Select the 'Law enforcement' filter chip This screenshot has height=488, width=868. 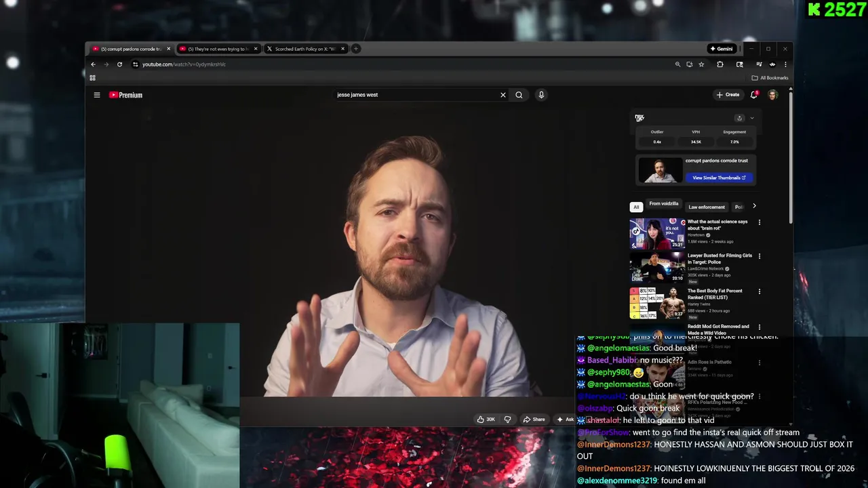[x=707, y=207]
